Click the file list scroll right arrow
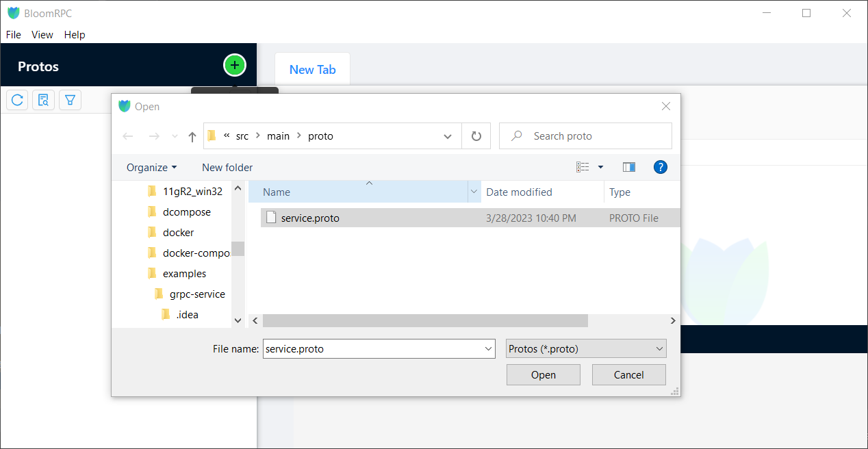This screenshot has height=449, width=868. click(674, 320)
